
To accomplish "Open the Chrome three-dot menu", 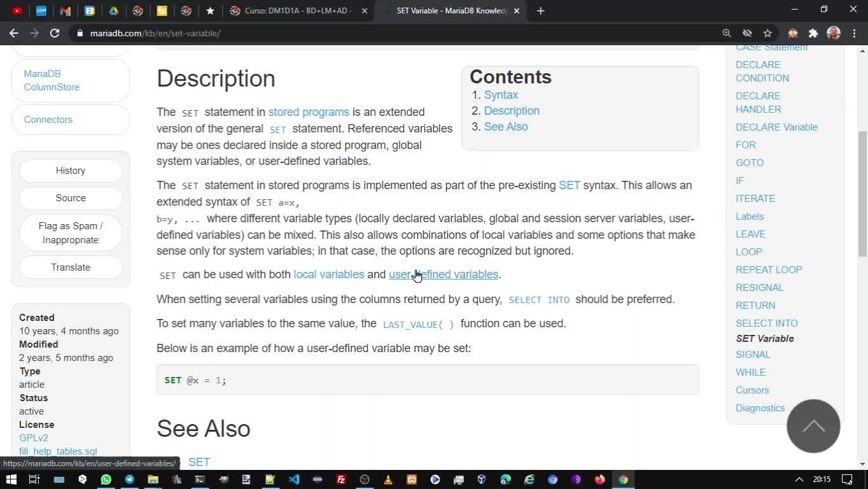I will point(854,33).
